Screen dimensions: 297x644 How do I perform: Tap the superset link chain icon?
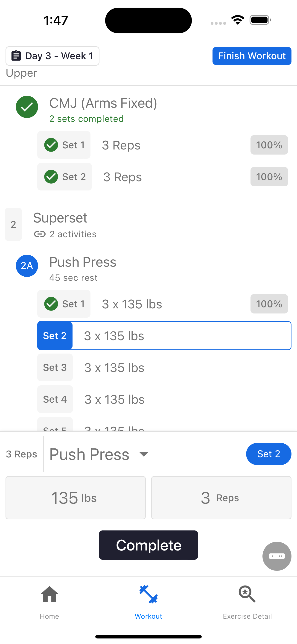click(40, 234)
